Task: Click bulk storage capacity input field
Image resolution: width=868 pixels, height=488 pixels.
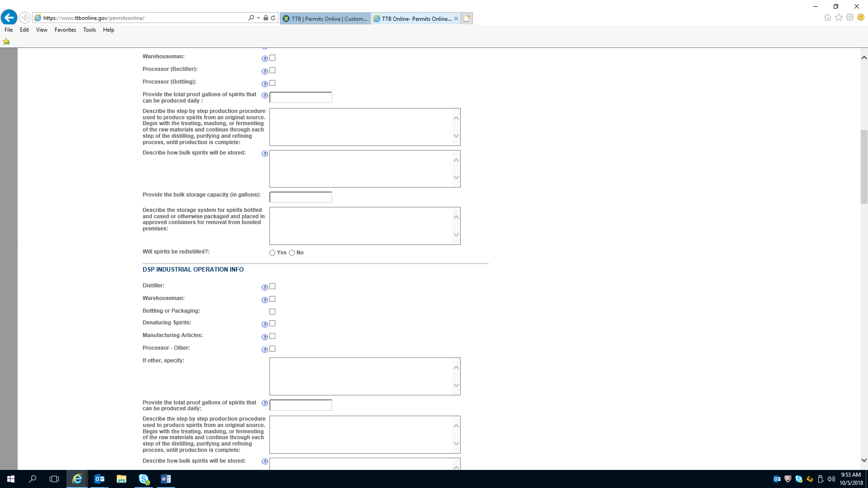Action: (x=301, y=197)
